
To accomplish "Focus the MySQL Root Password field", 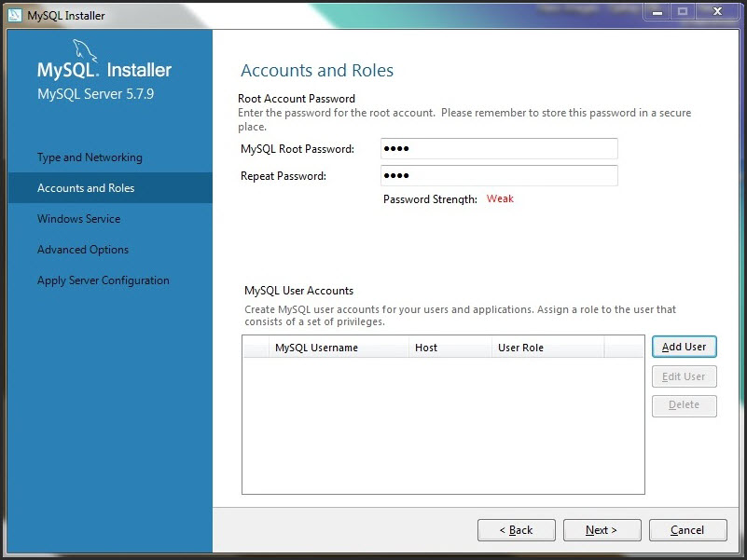I will pos(499,148).
